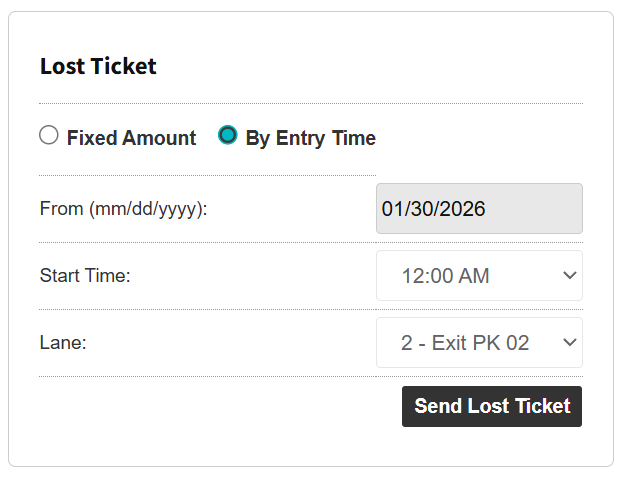Click the "Fixed Amount" label text
The image size is (622, 480).
(131, 138)
